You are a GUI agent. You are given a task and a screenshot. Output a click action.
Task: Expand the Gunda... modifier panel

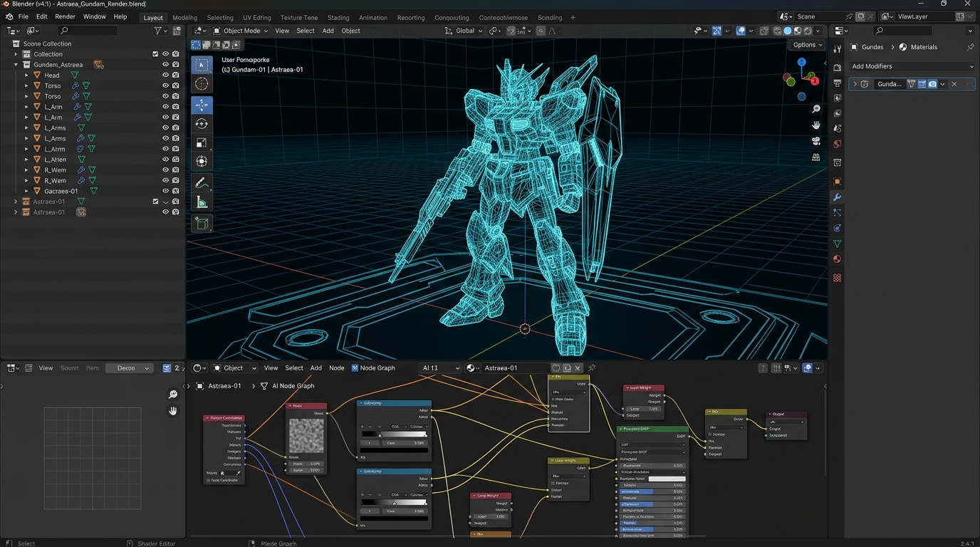click(x=855, y=84)
